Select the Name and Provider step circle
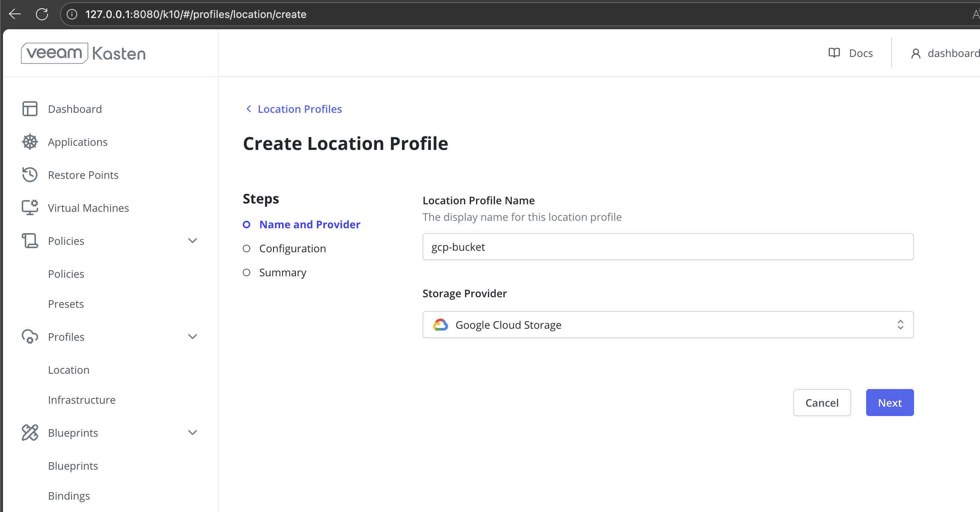This screenshot has width=980, height=512. coord(246,225)
